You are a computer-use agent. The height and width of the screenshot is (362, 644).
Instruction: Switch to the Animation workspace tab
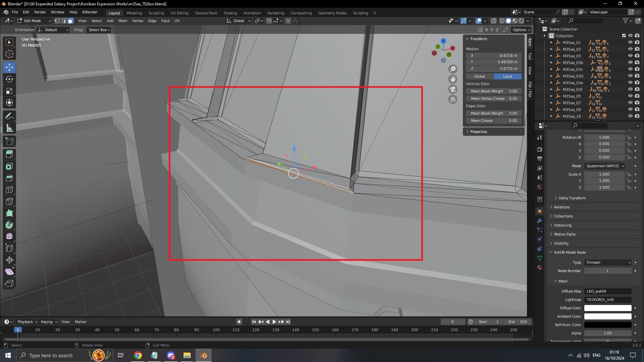pyautogui.click(x=251, y=13)
